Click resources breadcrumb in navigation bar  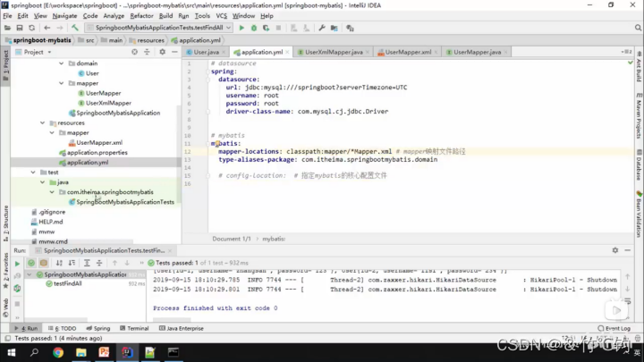[x=147, y=40]
